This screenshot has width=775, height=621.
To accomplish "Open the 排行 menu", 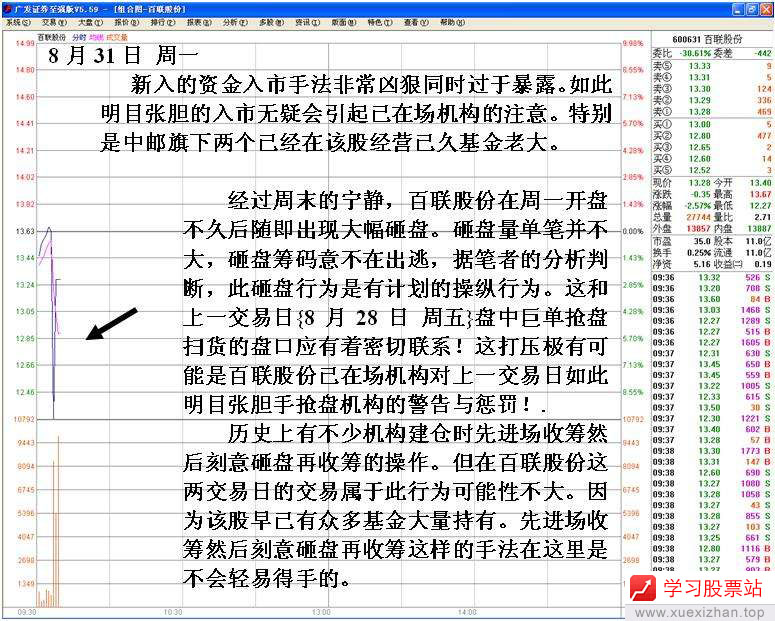I will point(163,22).
